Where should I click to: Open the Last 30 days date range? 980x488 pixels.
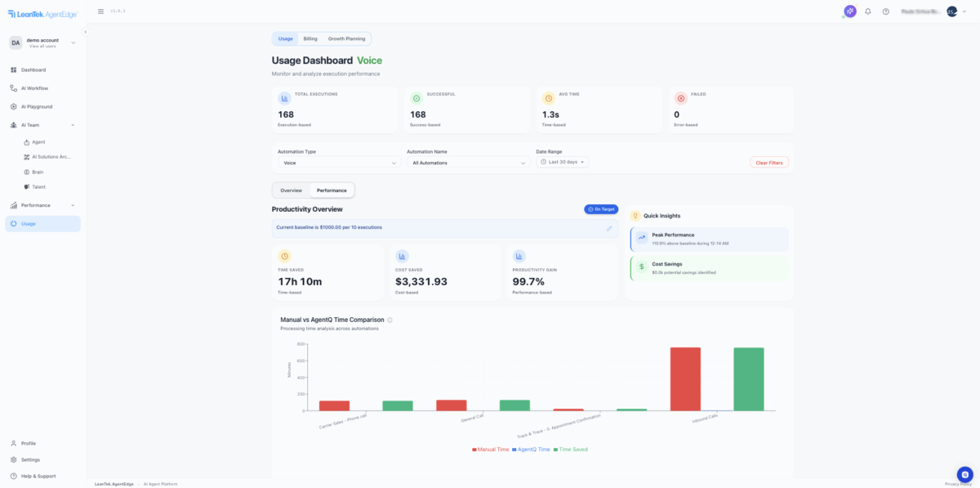[562, 162]
